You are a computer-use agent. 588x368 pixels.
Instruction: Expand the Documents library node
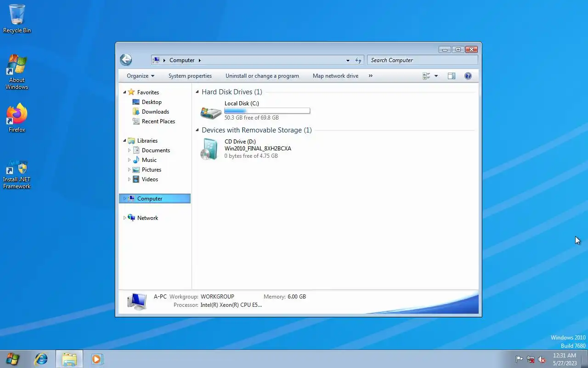click(x=129, y=150)
